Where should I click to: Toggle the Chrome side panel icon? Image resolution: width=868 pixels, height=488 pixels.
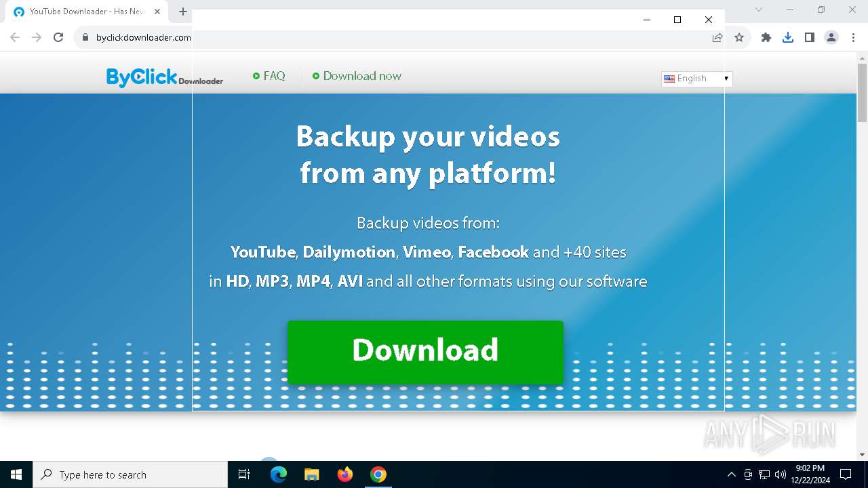[x=810, y=37]
